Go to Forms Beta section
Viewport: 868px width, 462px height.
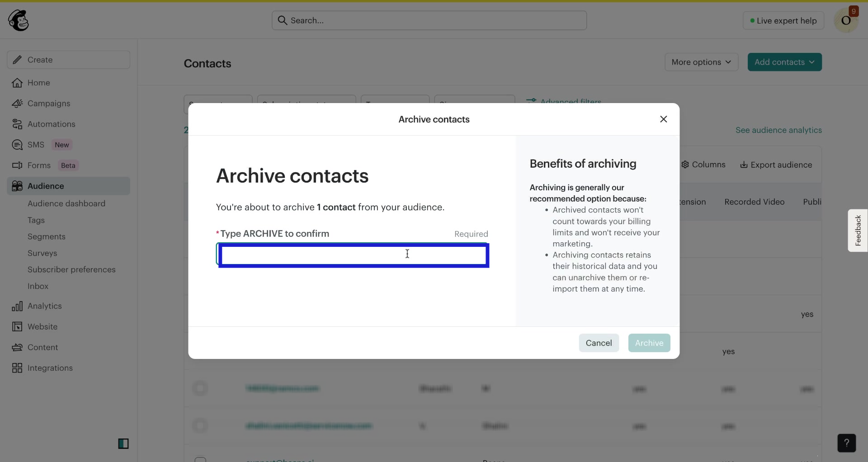tap(38, 165)
